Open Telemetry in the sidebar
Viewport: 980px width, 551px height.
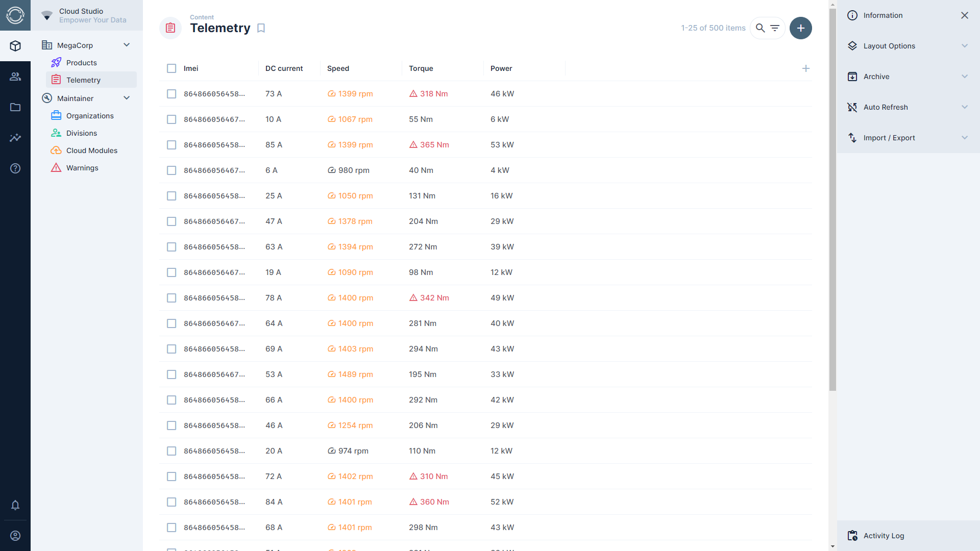(91, 80)
